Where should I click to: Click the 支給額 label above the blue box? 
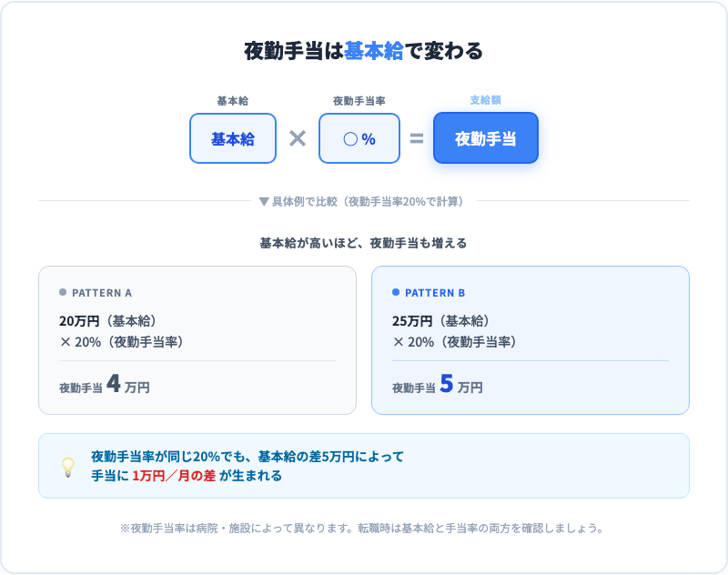[x=486, y=100]
